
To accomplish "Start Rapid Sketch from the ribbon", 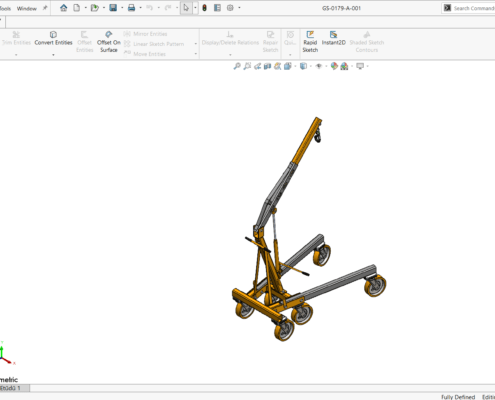I will tap(310, 42).
